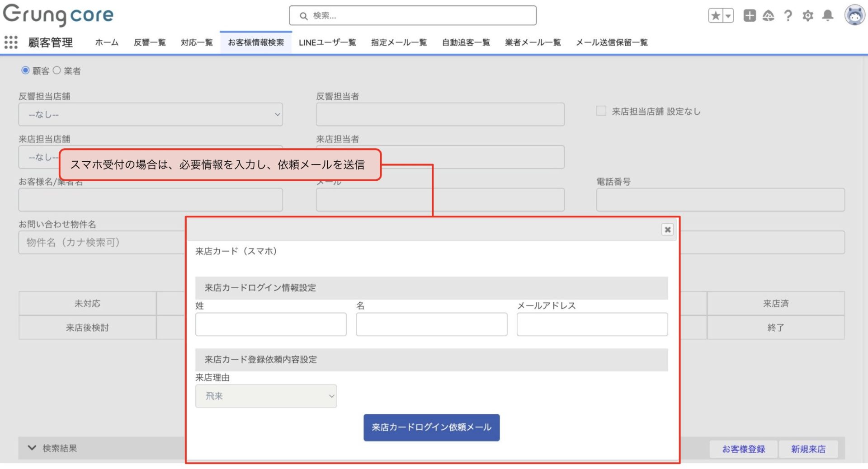Image resolution: width=868 pixels, height=469 pixels.
Task: Open the app launcher grid icon
Action: click(11, 42)
